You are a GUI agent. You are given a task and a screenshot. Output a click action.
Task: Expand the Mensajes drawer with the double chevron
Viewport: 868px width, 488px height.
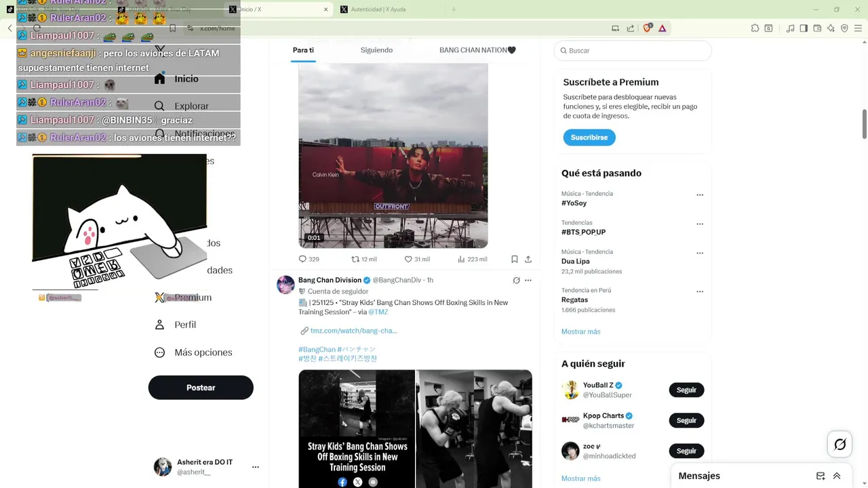[837, 476]
